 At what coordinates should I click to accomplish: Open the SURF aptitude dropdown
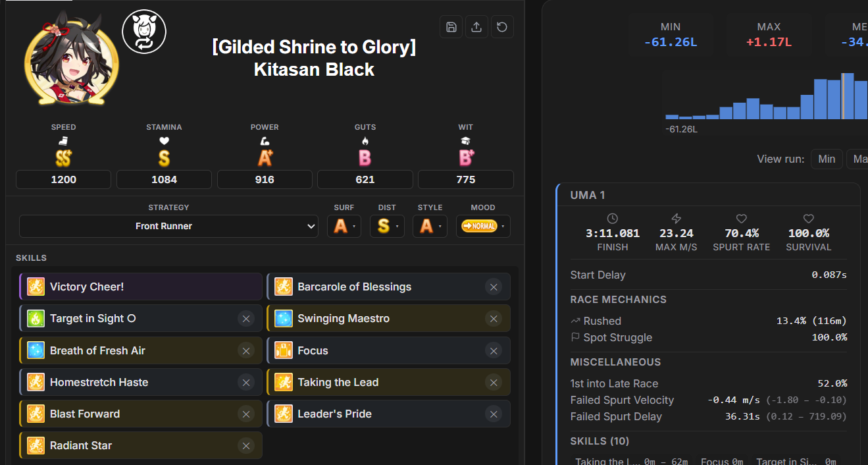point(344,226)
